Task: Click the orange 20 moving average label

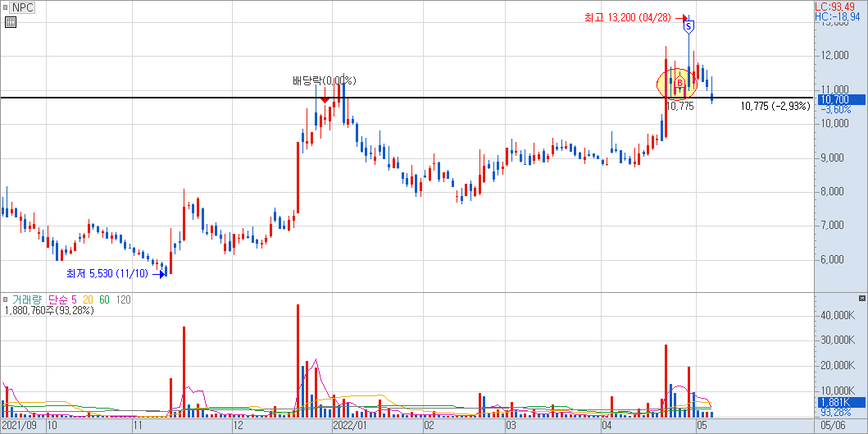Action: tap(88, 300)
